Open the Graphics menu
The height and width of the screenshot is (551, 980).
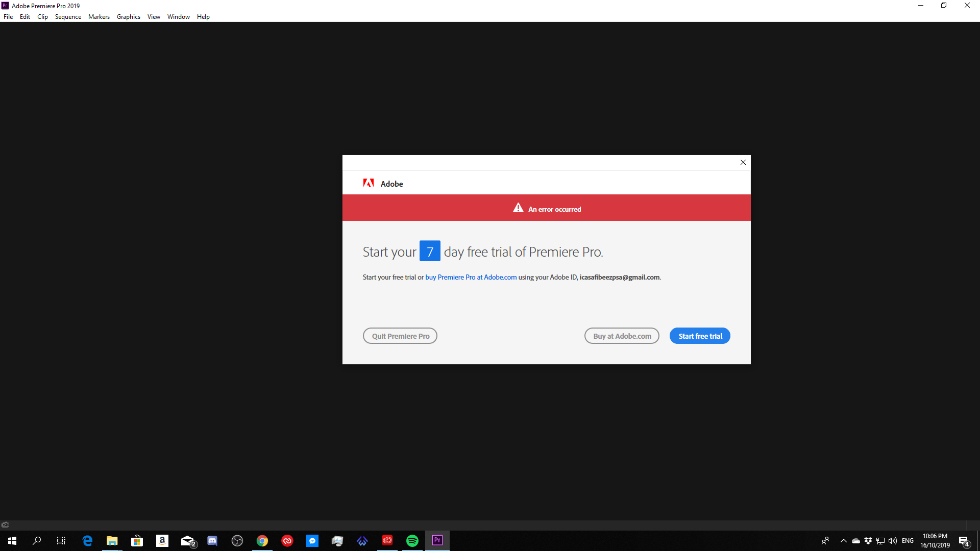pos(128,16)
